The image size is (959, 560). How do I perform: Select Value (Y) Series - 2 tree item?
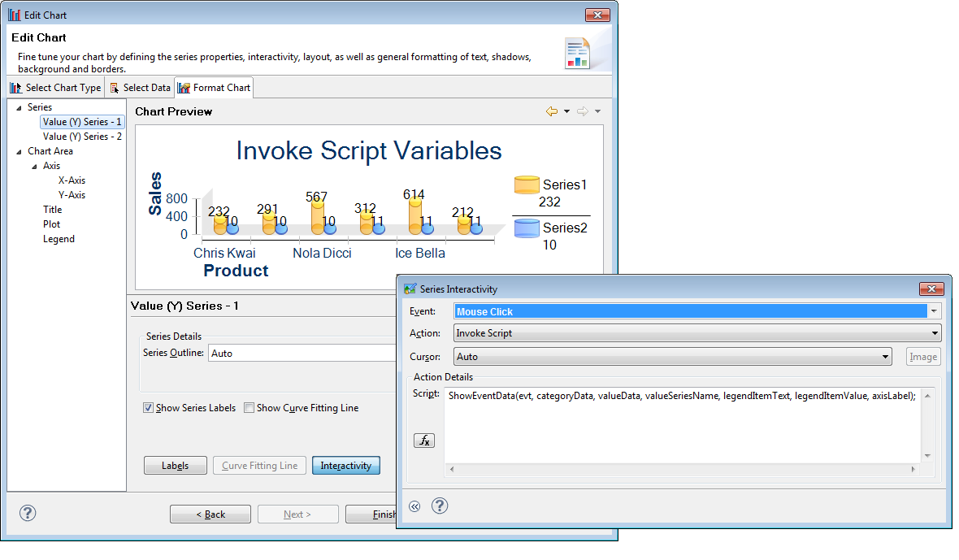[82, 137]
